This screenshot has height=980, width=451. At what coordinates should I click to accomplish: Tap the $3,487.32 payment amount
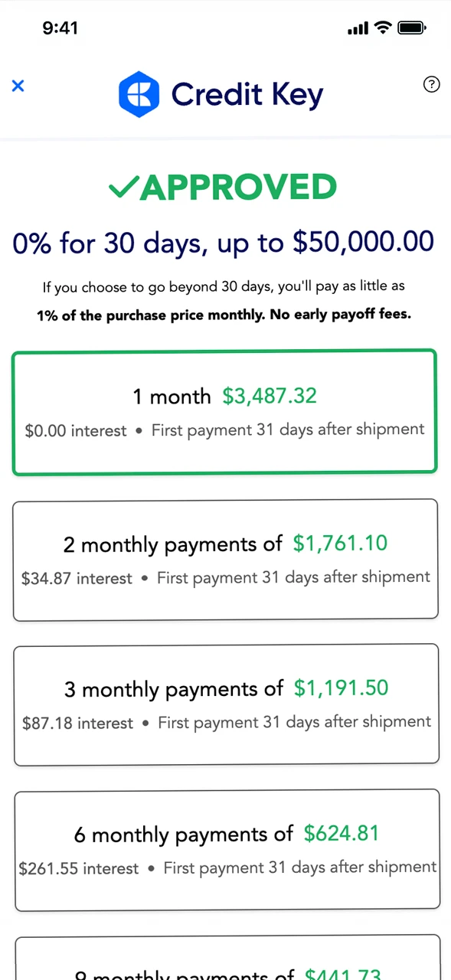pos(269,396)
